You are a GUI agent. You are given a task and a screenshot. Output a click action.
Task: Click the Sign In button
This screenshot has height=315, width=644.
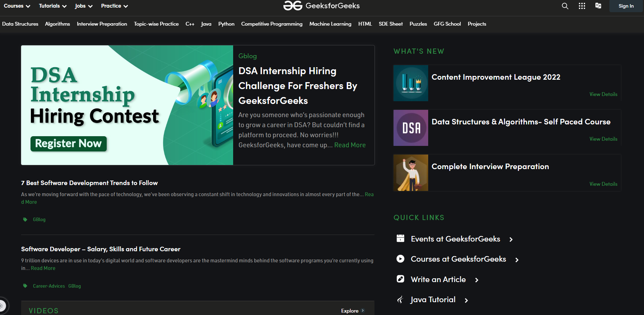[x=626, y=6]
